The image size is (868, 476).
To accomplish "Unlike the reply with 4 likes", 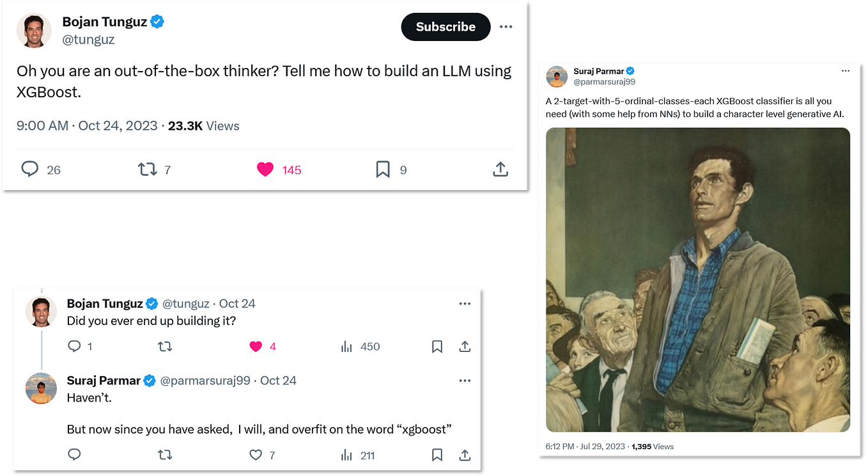I will point(256,346).
